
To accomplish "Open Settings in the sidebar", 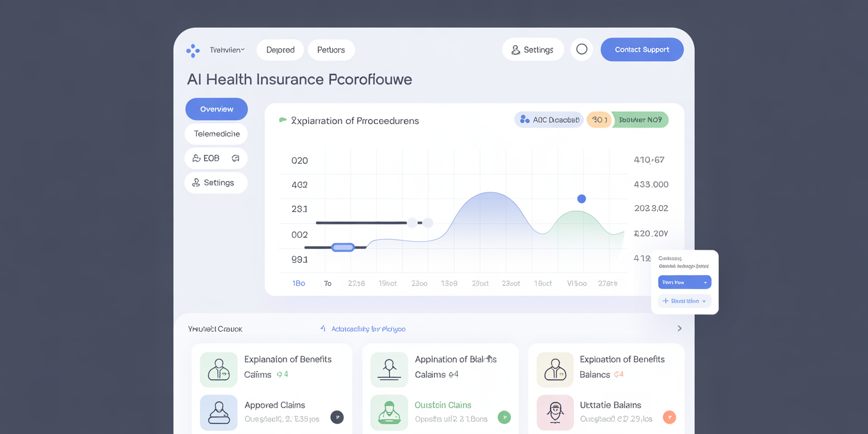I will (x=216, y=183).
